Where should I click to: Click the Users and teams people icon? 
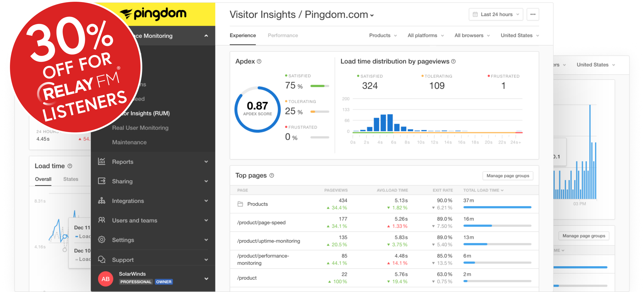point(102,220)
